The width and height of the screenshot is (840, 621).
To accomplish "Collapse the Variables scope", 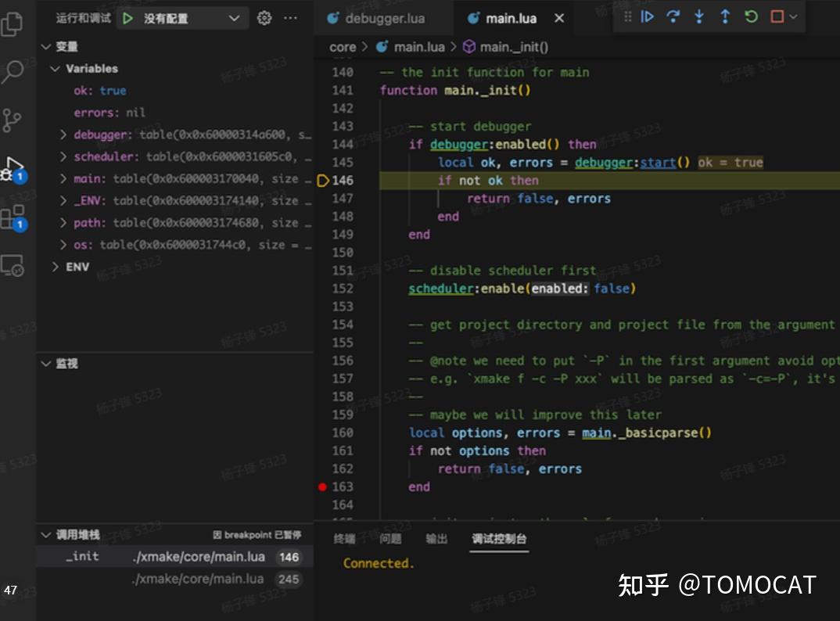I will (55, 69).
